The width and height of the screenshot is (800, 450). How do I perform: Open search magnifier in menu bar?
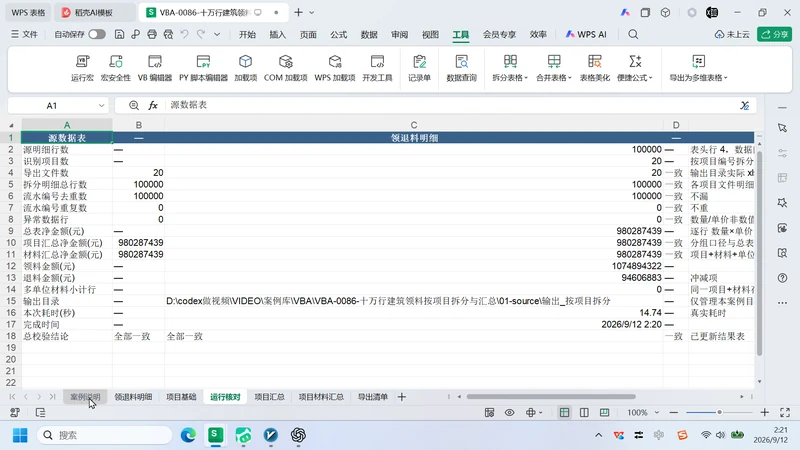[633, 34]
